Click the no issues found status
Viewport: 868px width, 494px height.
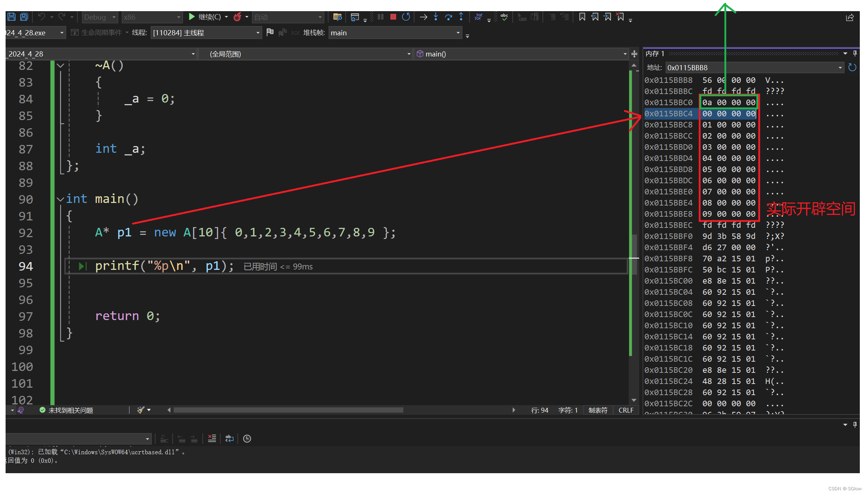[67, 410]
